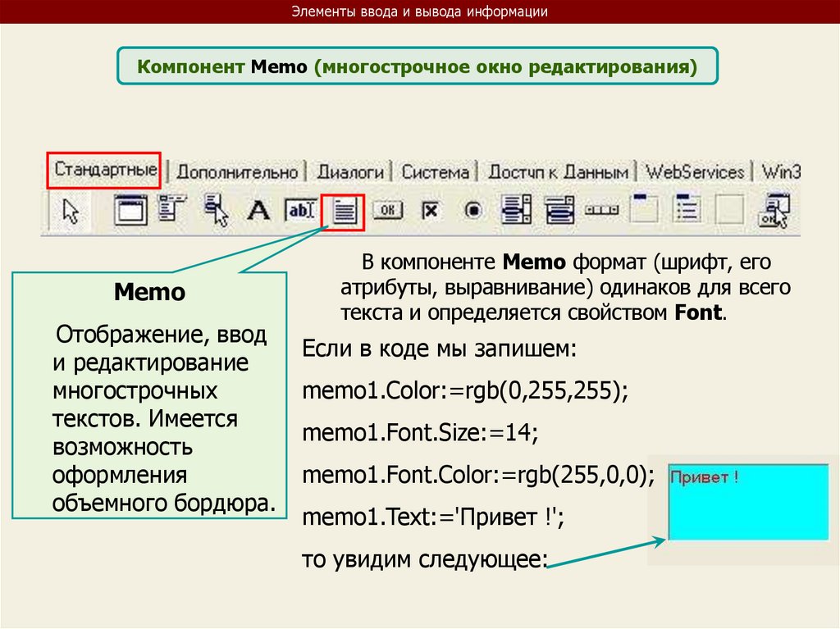Image resolution: width=840 pixels, height=629 pixels.
Task: Open the Диалоги tab
Action: (350, 172)
